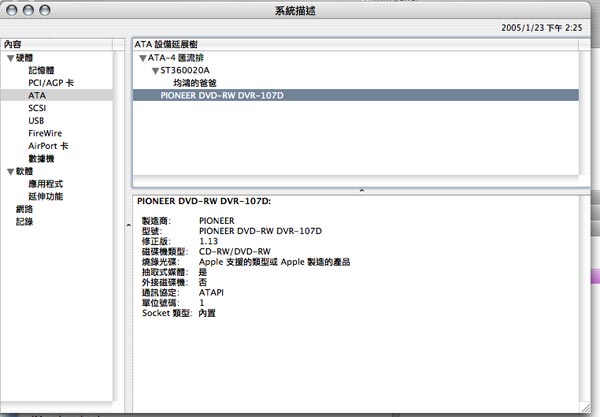Select the PIONEER DVD-RW DVR-107D row
Image resolution: width=600 pixels, height=417 pixels.
click(x=355, y=95)
